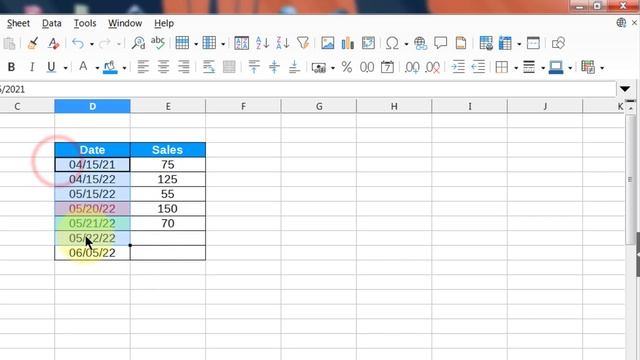The image size is (640, 360).
Task: Open the Find & Replace tool
Action: (x=138, y=43)
